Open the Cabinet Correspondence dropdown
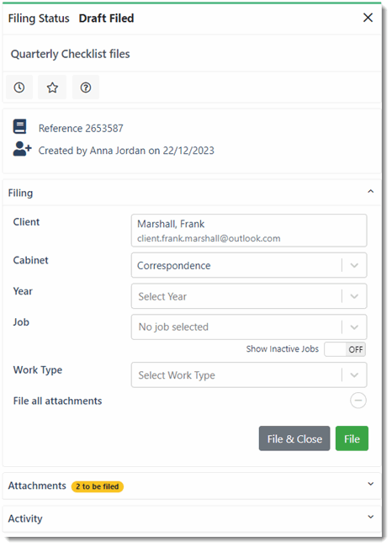 [x=249, y=265]
